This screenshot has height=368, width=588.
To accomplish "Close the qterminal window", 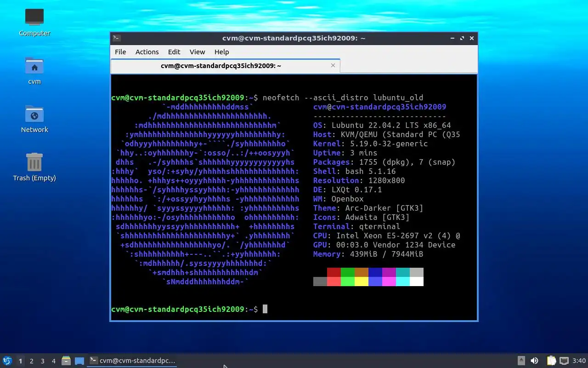I will [472, 38].
